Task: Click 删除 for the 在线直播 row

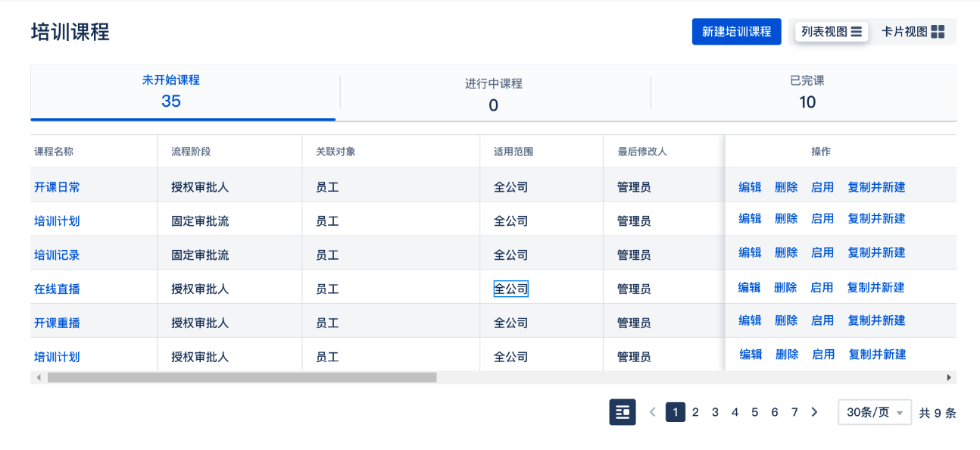Action: (785, 287)
